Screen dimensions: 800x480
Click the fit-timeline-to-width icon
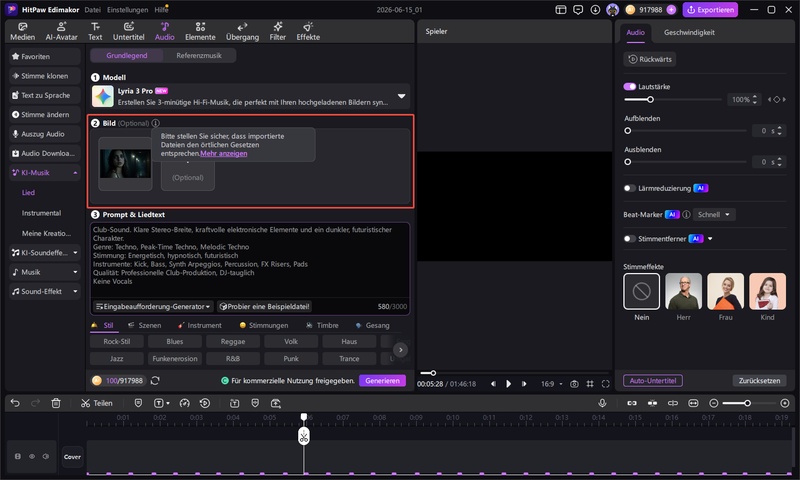(693, 403)
